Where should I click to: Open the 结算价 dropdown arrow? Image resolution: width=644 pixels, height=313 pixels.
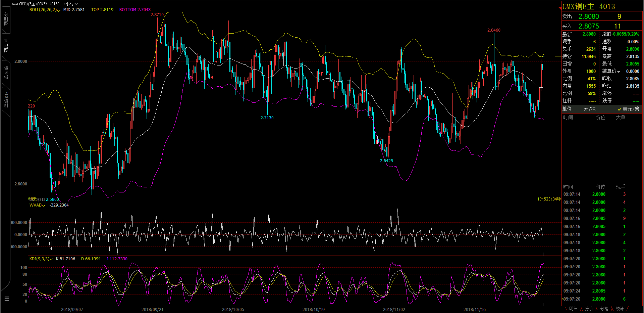click(619, 72)
